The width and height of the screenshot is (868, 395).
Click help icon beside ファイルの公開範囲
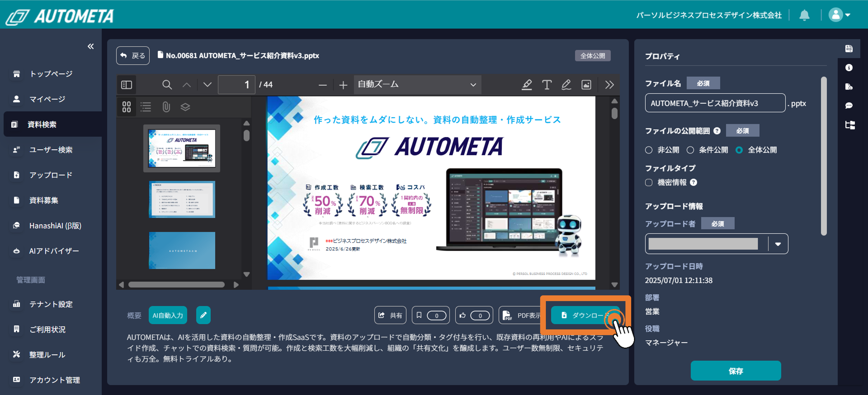(717, 131)
